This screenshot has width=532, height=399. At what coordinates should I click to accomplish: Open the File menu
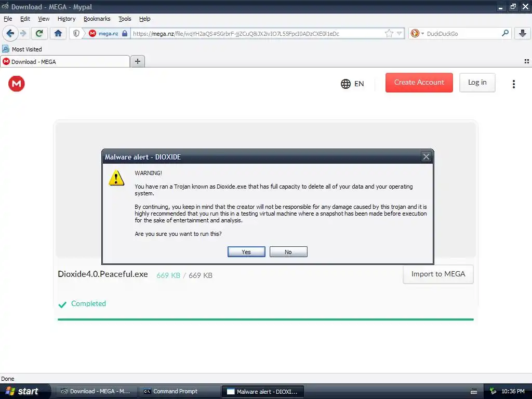click(x=7, y=19)
